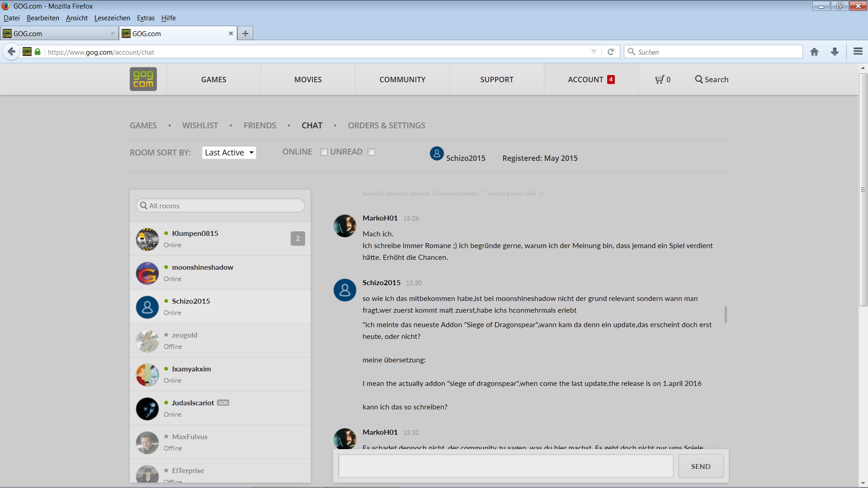Viewport: 868px width, 488px height.
Task: Toggle the UNREAD filter checkbox
Action: (371, 152)
